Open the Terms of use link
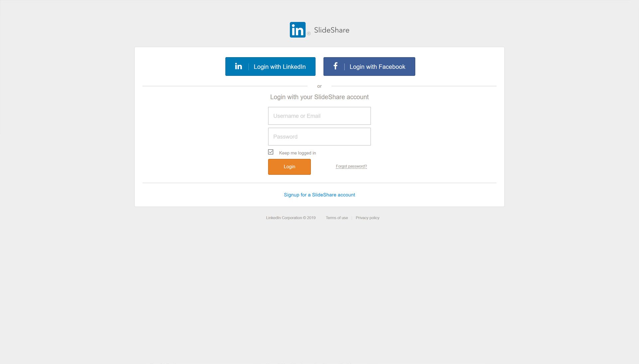The image size is (639, 364). [x=336, y=218]
